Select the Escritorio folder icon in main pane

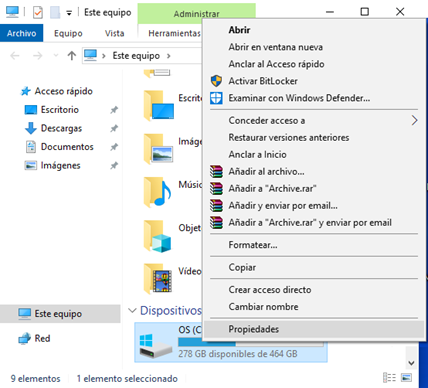coord(159,106)
